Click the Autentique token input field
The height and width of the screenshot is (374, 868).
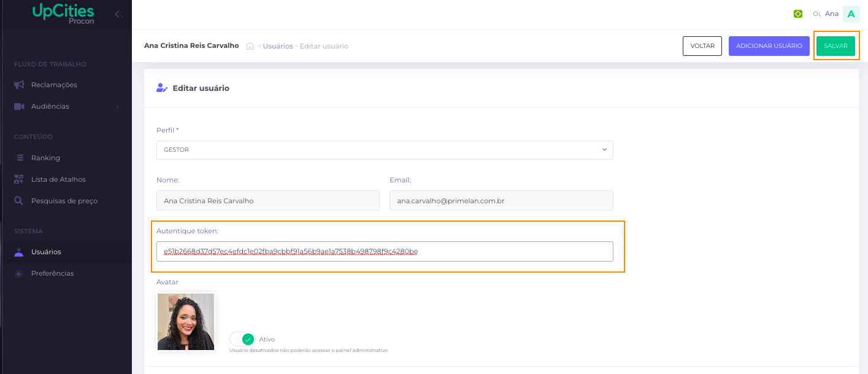coord(385,251)
